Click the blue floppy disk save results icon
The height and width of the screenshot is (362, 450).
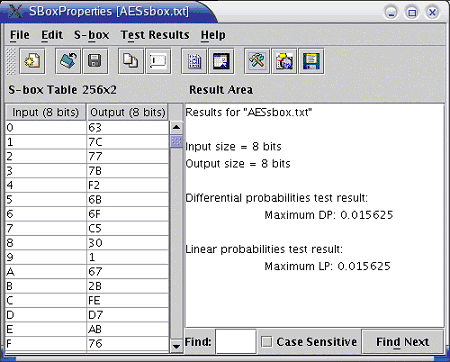(311, 61)
